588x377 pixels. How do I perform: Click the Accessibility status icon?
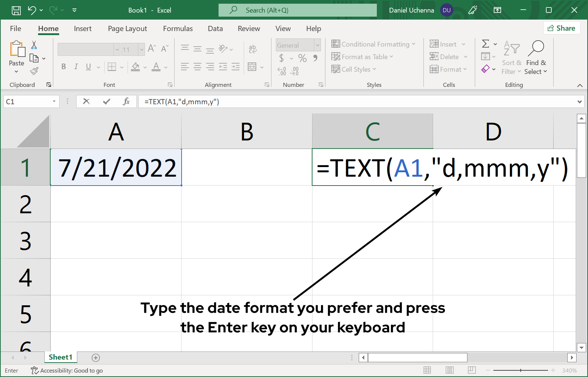click(x=34, y=370)
